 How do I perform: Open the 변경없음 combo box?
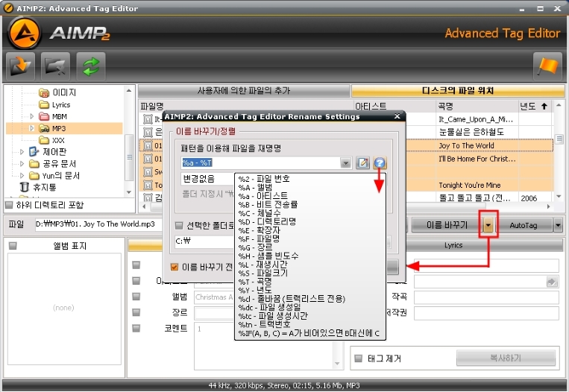click(x=208, y=179)
